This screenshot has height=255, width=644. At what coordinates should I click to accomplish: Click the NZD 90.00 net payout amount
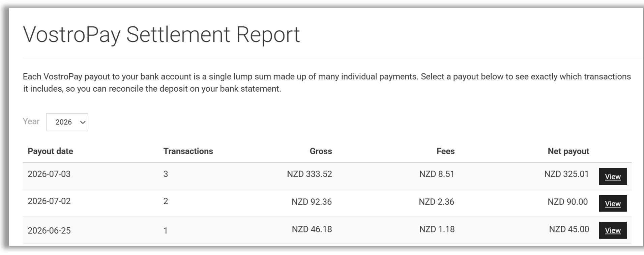click(568, 202)
